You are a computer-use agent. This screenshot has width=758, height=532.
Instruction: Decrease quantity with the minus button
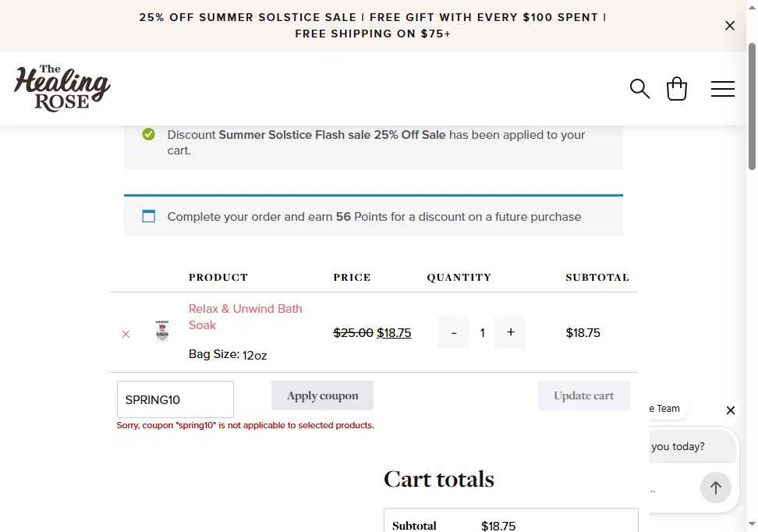(x=453, y=333)
